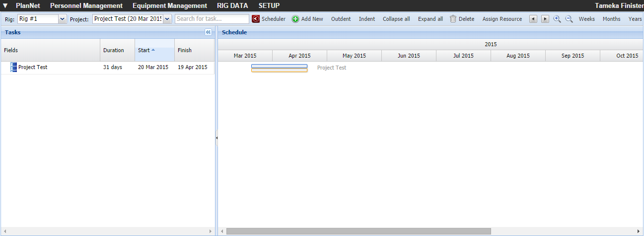Shift timeline with previous arrow button
This screenshot has height=236, width=644.
(x=533, y=19)
